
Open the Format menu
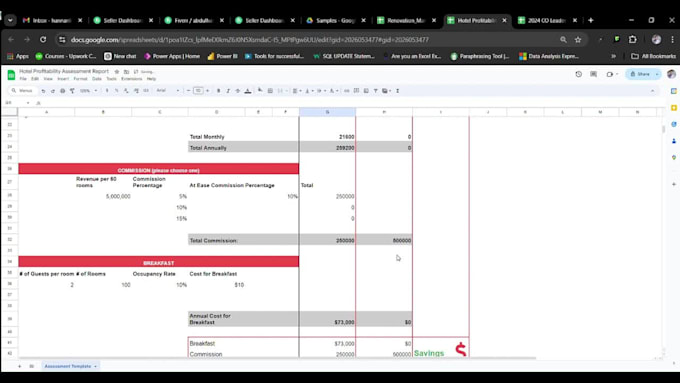click(80, 79)
